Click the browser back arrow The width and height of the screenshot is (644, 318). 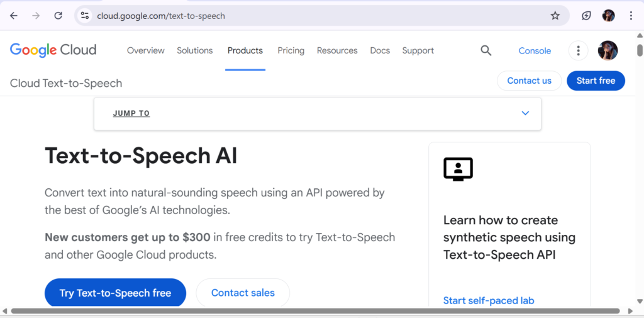(14, 16)
